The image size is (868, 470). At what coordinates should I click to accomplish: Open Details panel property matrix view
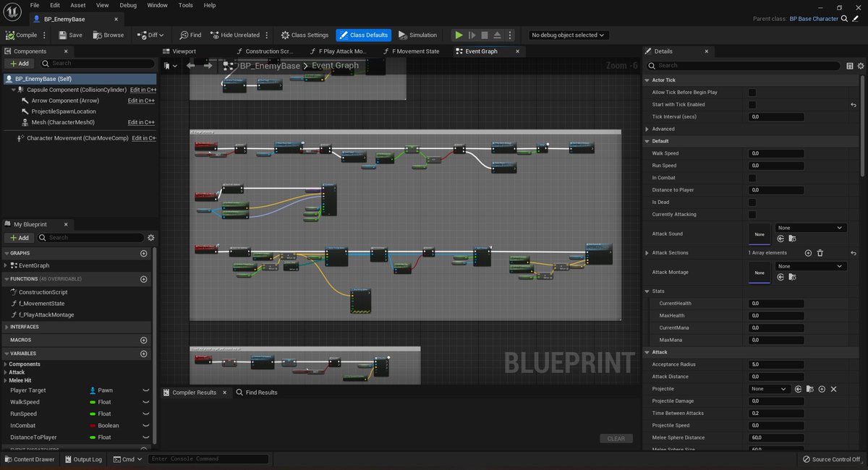[850, 65]
